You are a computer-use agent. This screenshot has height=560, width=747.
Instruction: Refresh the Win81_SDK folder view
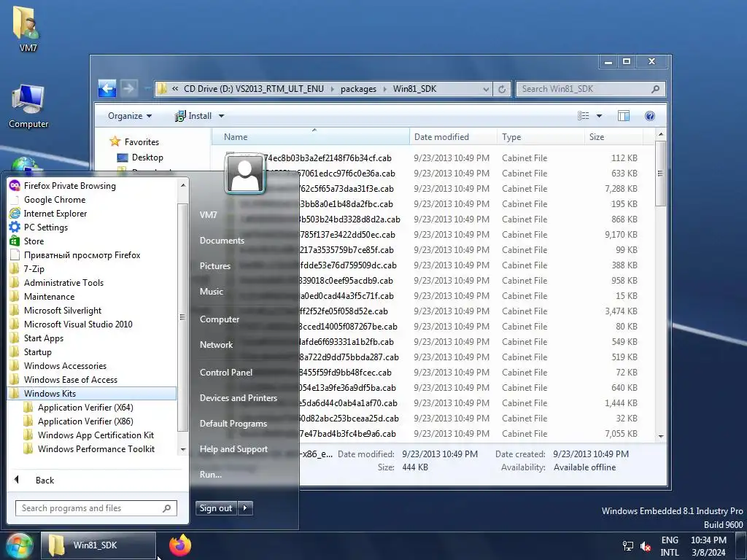502,89
